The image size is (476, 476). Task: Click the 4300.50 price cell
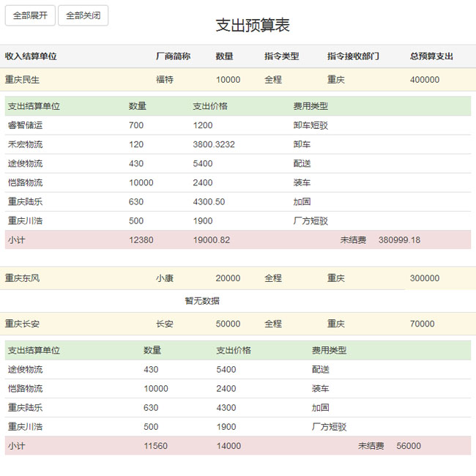tap(209, 201)
